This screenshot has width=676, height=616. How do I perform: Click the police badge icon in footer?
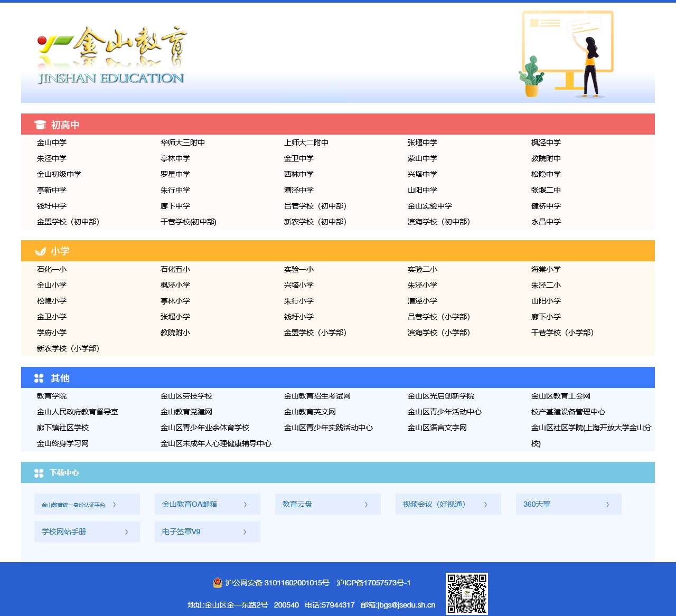point(218,583)
